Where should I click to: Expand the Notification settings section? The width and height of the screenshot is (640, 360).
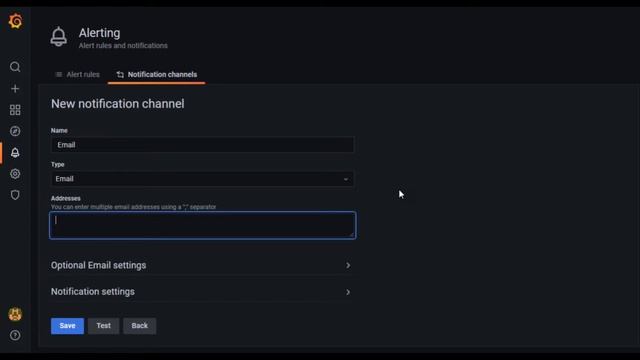tap(201, 292)
